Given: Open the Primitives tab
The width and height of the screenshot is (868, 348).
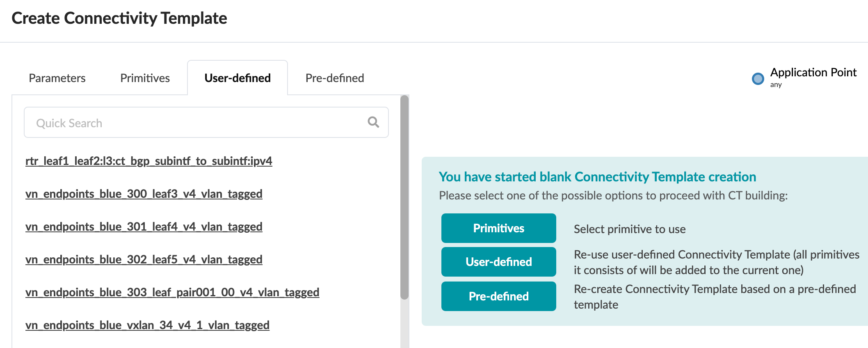Looking at the screenshot, I should 145,78.
